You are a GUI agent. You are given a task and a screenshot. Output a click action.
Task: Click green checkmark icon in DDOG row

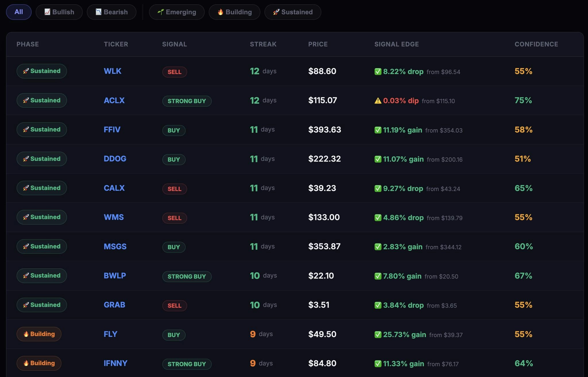378,159
